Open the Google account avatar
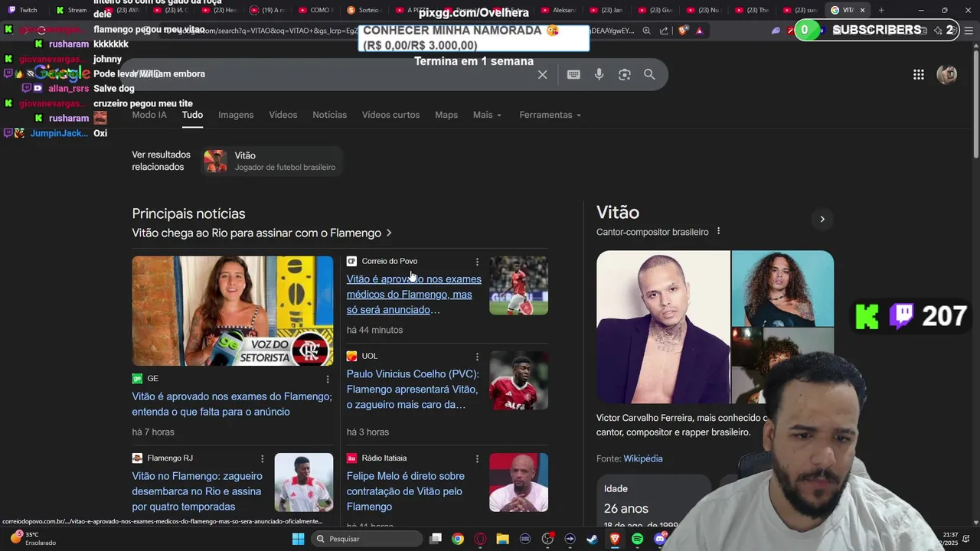This screenshot has width=980, height=551. (x=947, y=74)
